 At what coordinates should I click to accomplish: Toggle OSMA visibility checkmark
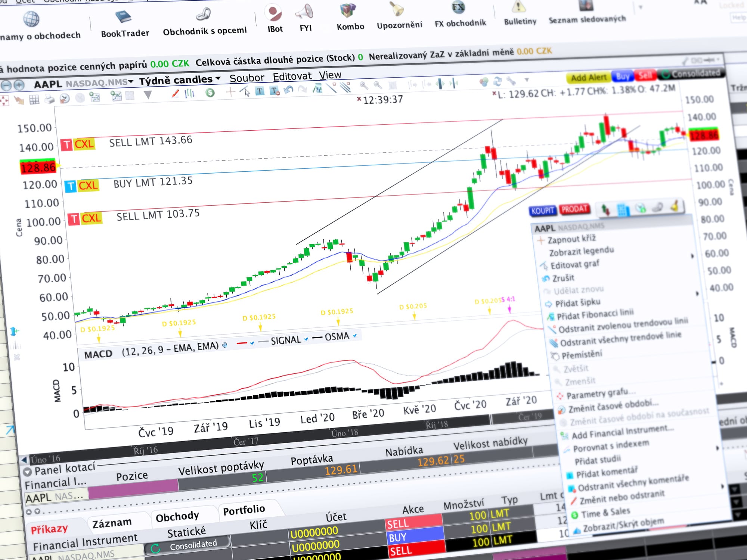[x=355, y=336]
